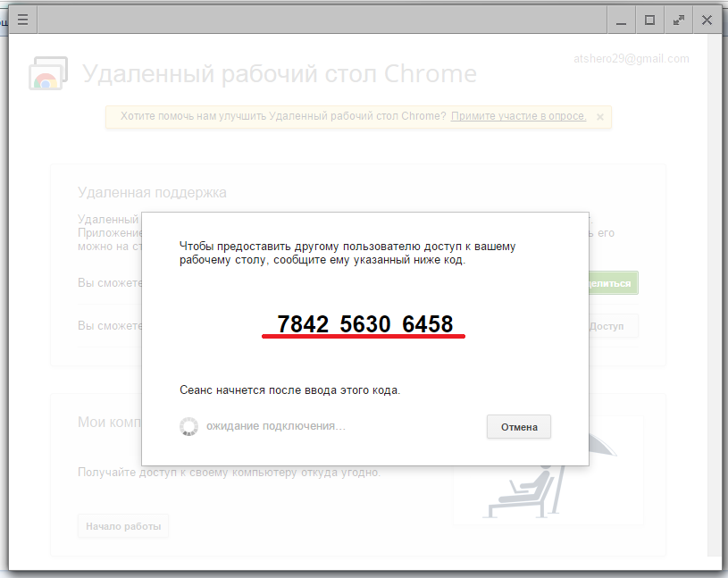The height and width of the screenshot is (578, 728).
Task: Click the Доступ button
Action: coord(614,326)
